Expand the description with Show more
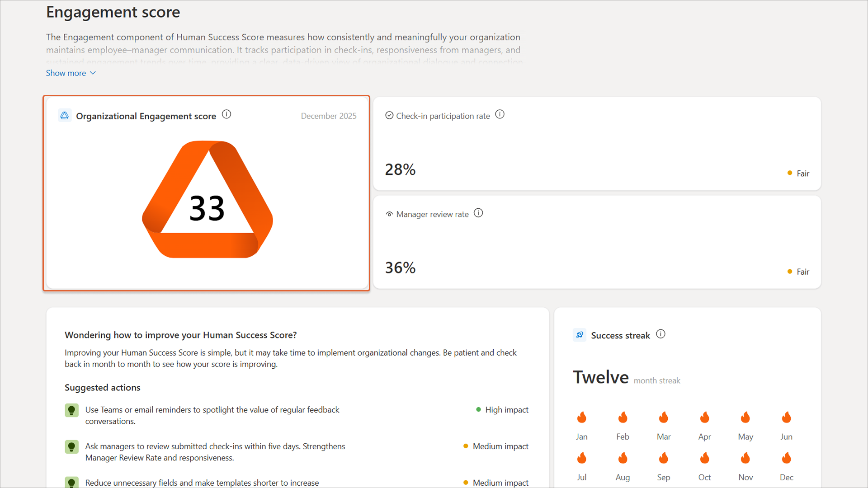The image size is (868, 488). click(x=66, y=73)
